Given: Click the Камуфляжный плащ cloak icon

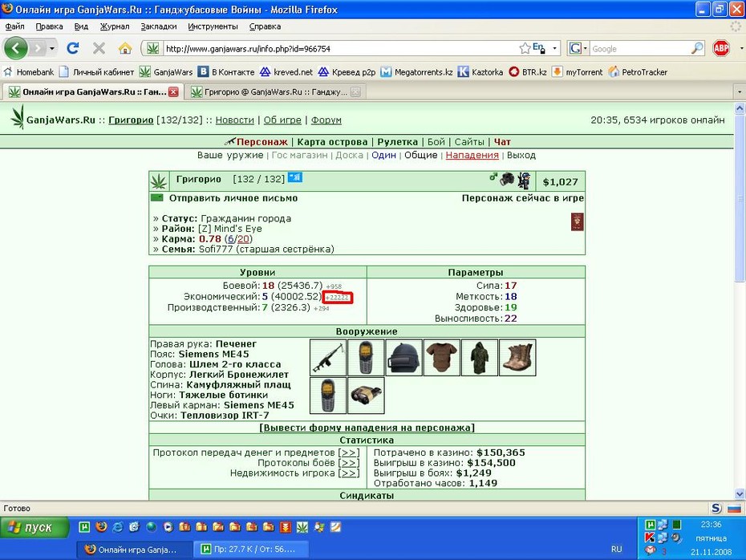Looking at the screenshot, I should click(480, 357).
